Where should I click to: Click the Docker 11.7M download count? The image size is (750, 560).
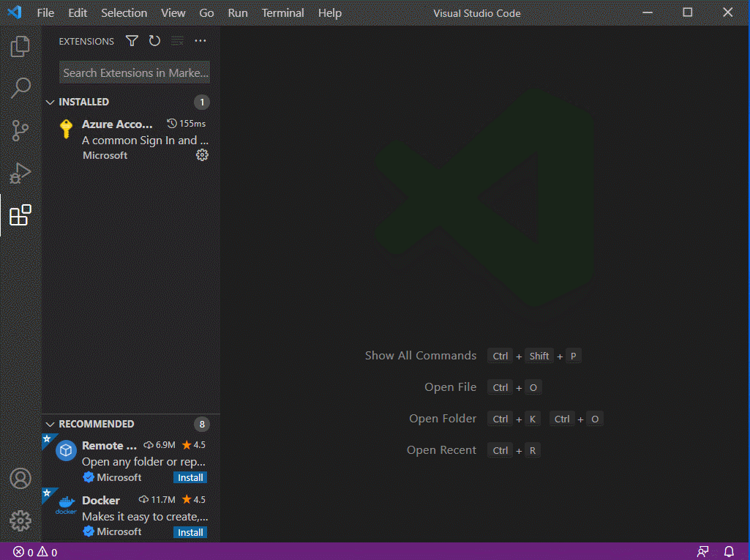157,500
